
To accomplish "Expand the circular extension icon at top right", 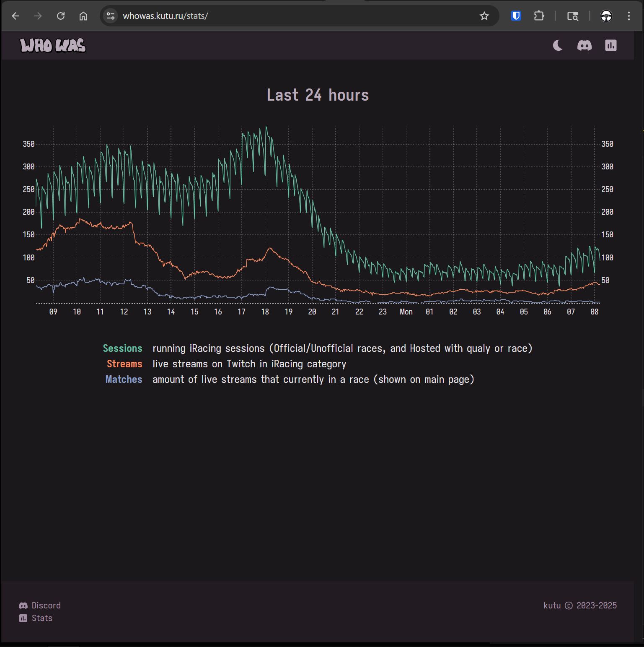I will point(606,16).
